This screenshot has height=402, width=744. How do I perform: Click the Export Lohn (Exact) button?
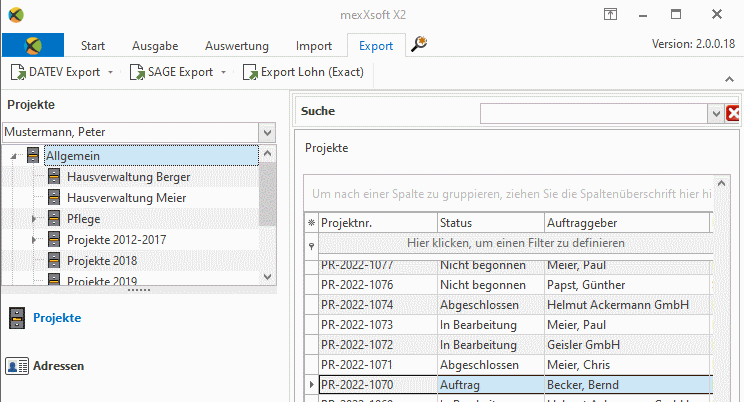click(304, 72)
